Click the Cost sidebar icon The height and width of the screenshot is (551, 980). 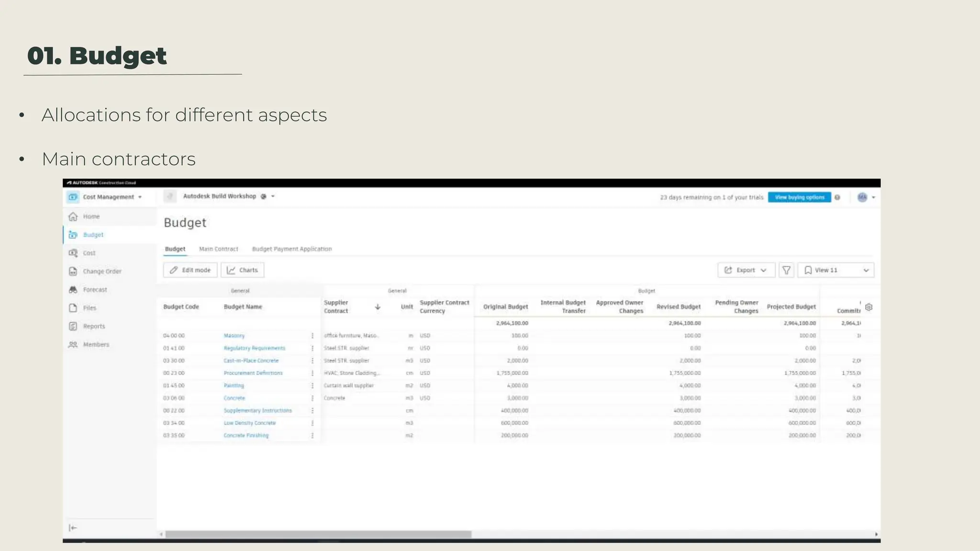click(73, 253)
